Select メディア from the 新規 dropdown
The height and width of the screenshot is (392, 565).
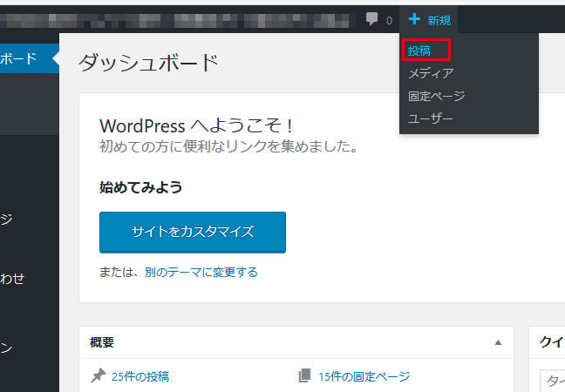pos(431,73)
